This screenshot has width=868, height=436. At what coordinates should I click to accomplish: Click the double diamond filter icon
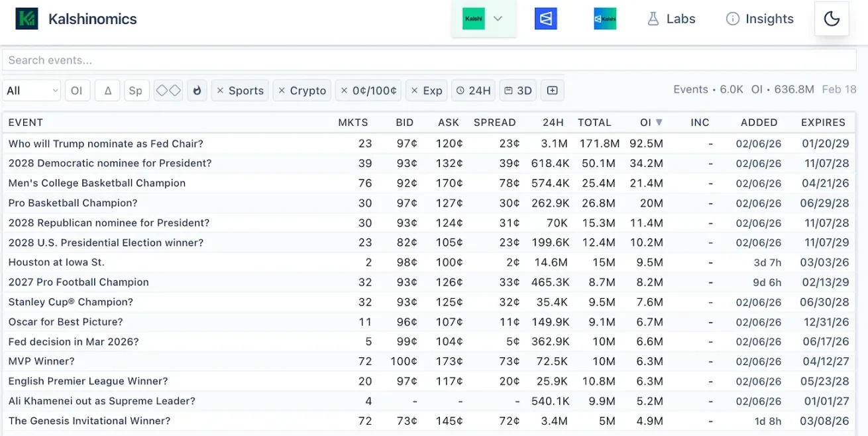pos(169,90)
